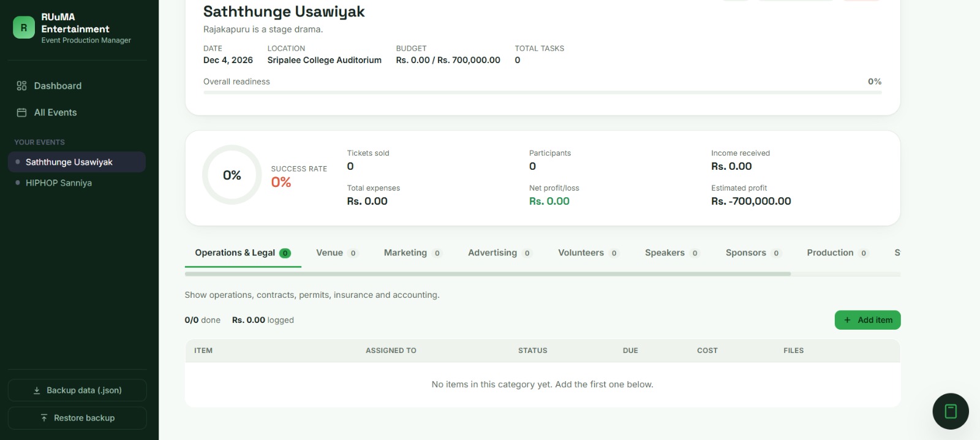
Task: Click the No items in this category message
Action: point(542,384)
